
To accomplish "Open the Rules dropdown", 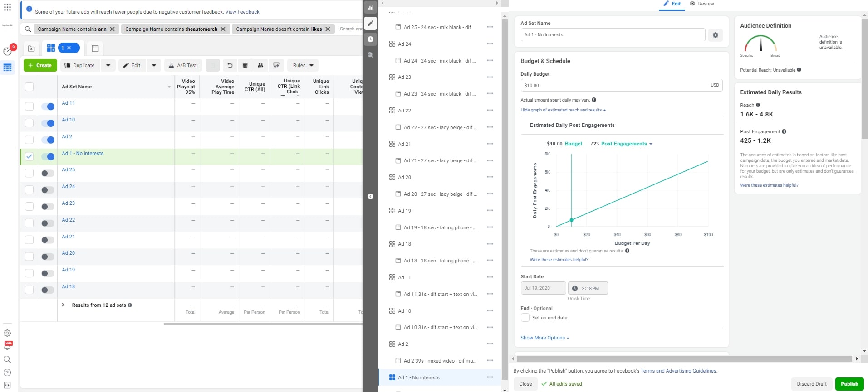I will [x=303, y=65].
